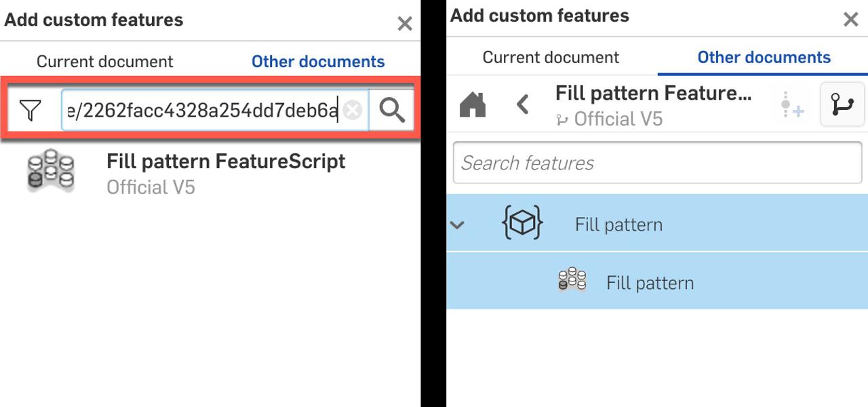This screenshot has height=407, width=868.
Task: Collapse the Fill pattern tree chevron
Action: tap(457, 224)
